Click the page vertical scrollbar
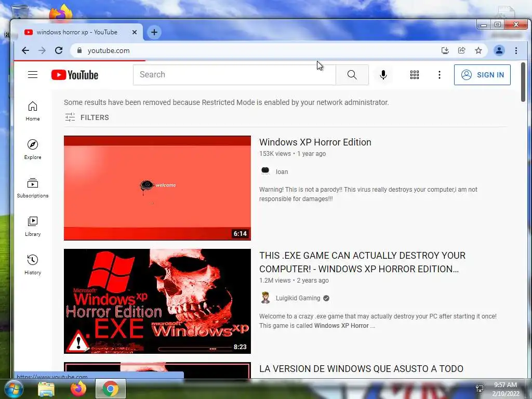The width and height of the screenshot is (532, 399). pyautogui.click(x=523, y=82)
